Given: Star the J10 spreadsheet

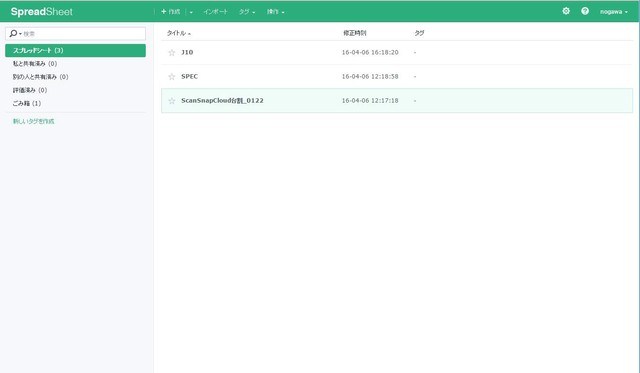Looking at the screenshot, I should 172,52.
